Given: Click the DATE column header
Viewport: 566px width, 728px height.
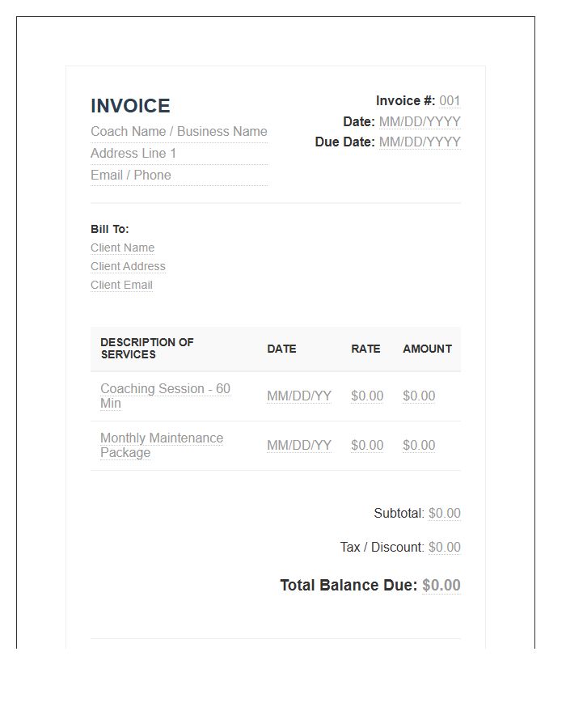Looking at the screenshot, I should (281, 349).
